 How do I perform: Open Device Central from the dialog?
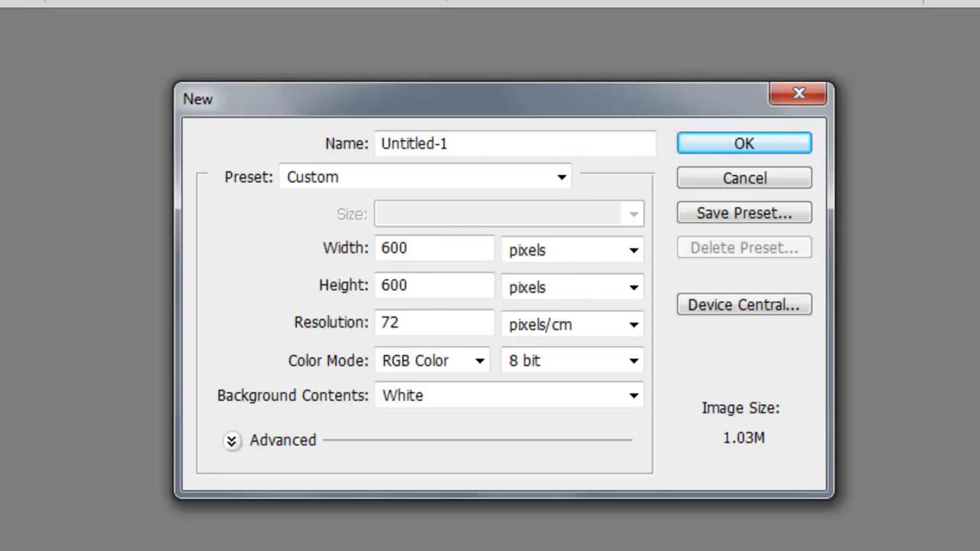743,305
